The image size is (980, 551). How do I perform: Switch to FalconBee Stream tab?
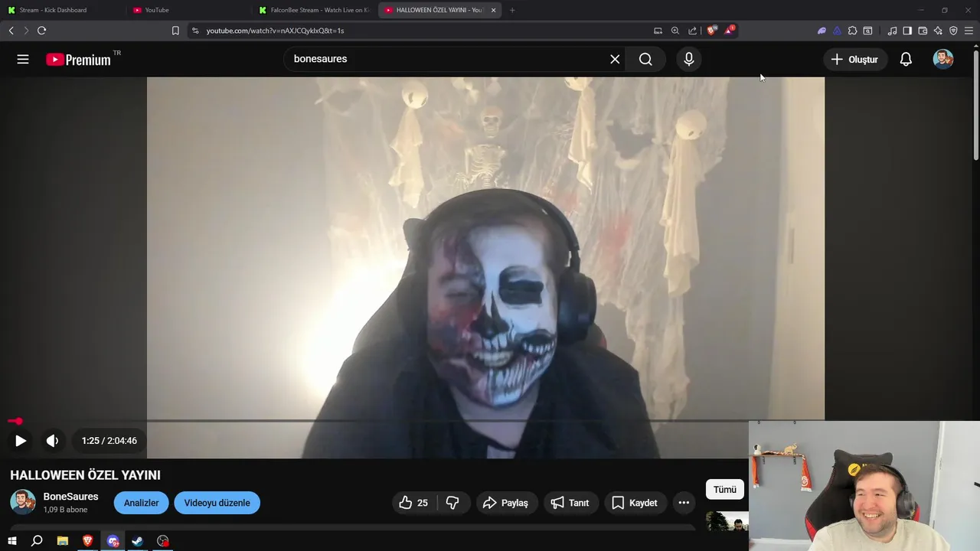click(x=315, y=10)
